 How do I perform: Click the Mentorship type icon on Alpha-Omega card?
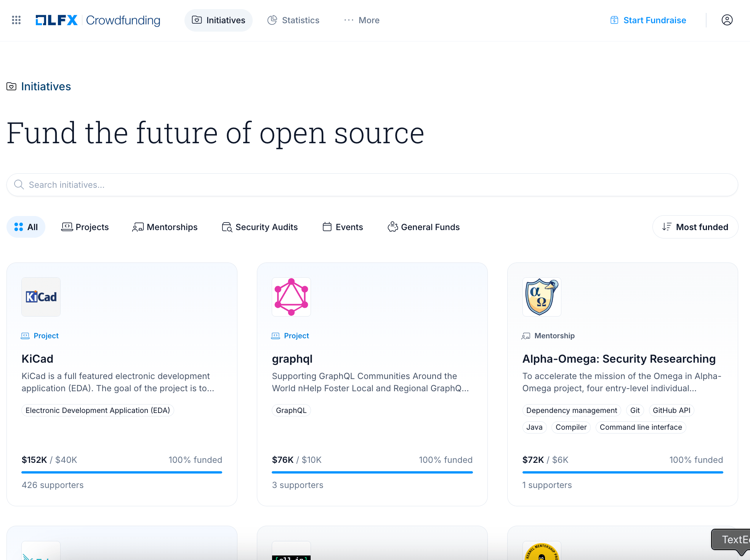coord(526,336)
